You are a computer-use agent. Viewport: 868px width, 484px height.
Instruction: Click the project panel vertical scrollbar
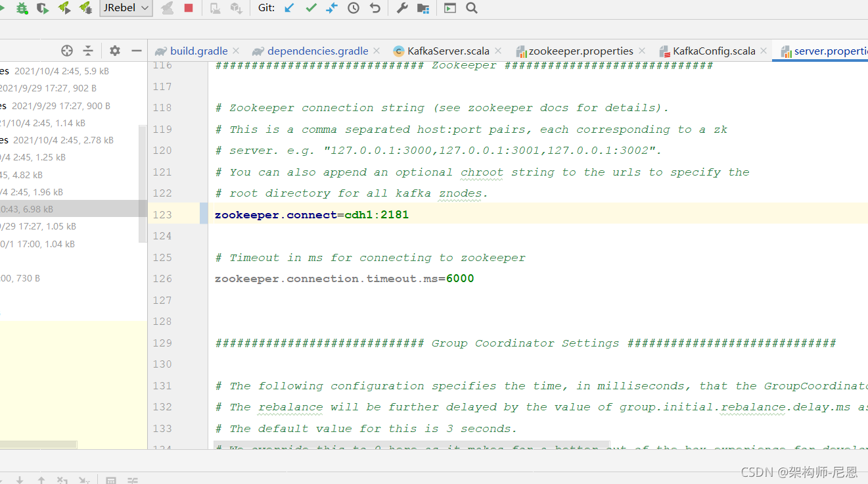(x=143, y=183)
